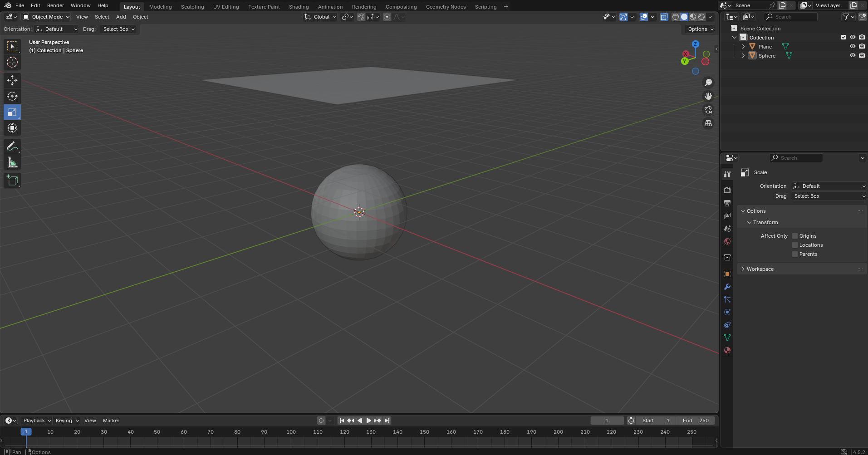This screenshot has width=868, height=455.
Task: Select the Measure tool
Action: (x=12, y=161)
